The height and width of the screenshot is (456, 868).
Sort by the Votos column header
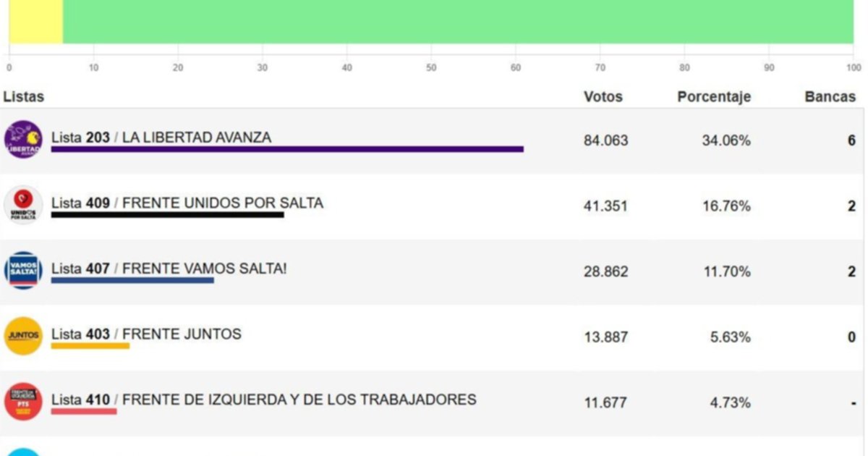(603, 97)
